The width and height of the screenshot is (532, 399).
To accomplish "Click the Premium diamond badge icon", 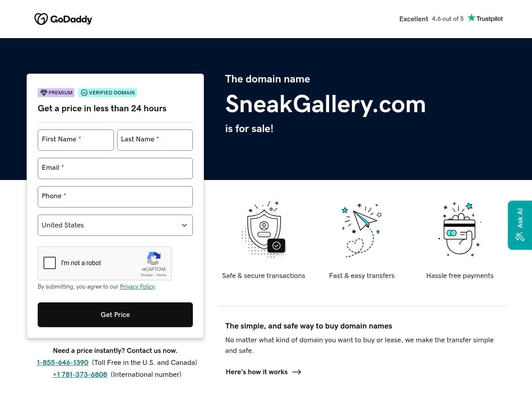I will pos(43,93).
